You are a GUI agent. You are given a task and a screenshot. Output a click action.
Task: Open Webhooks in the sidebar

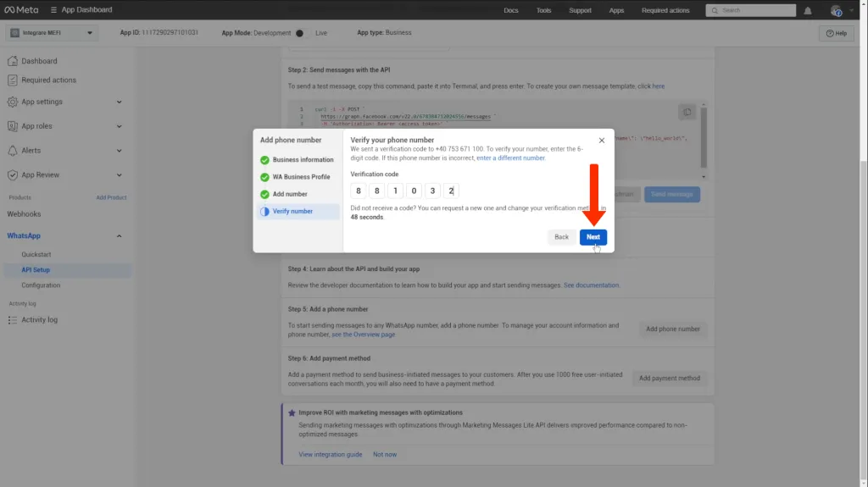click(x=24, y=214)
